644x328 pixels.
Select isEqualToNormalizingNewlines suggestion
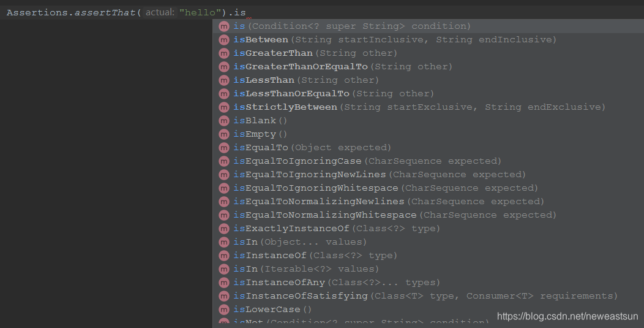click(429, 202)
